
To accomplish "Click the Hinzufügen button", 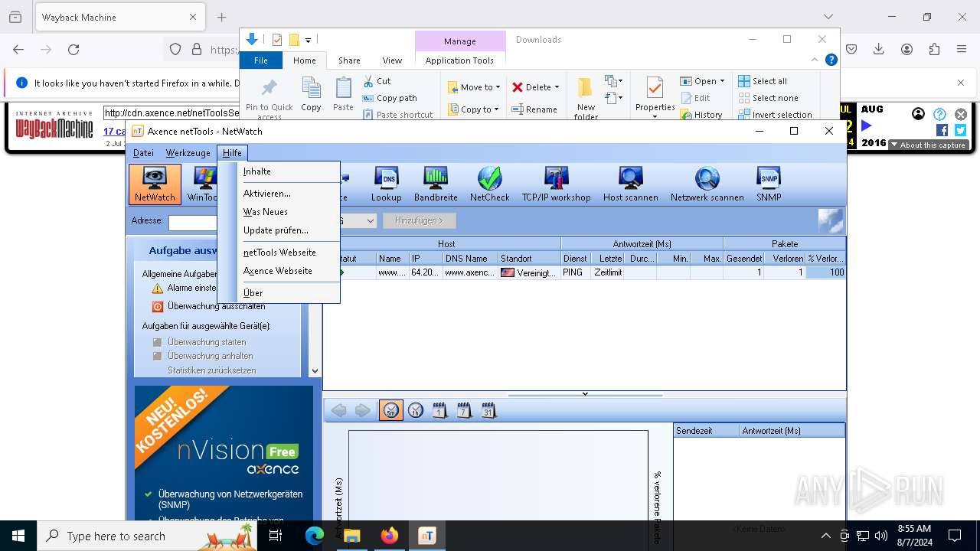I will pos(419,220).
